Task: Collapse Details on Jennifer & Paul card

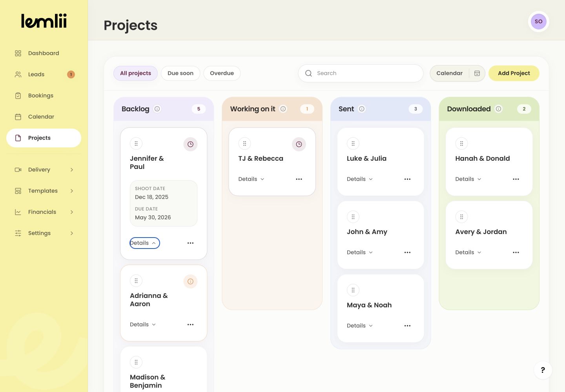Action: (x=144, y=243)
